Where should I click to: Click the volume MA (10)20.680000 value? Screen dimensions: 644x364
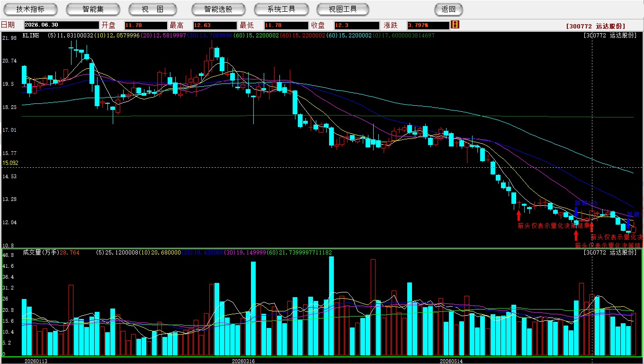tap(159, 253)
